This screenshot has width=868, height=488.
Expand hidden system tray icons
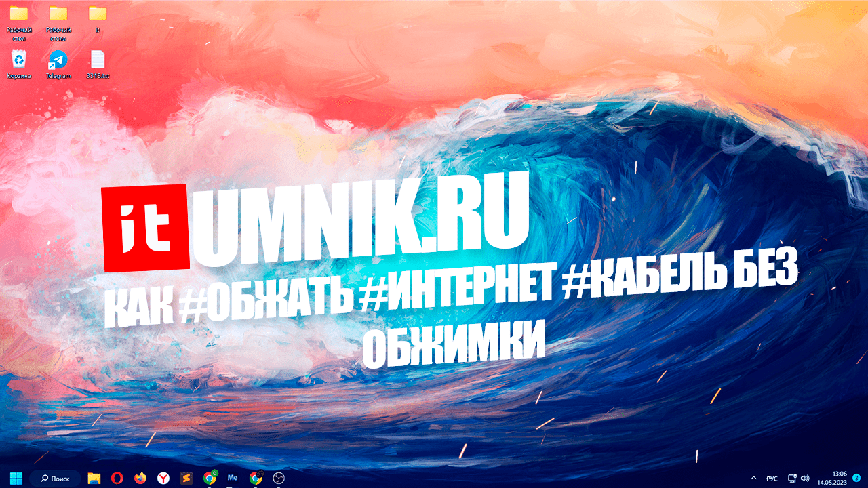tap(755, 479)
